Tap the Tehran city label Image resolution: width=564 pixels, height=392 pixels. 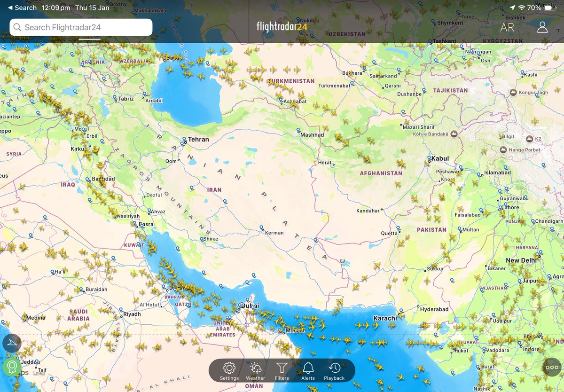click(198, 140)
